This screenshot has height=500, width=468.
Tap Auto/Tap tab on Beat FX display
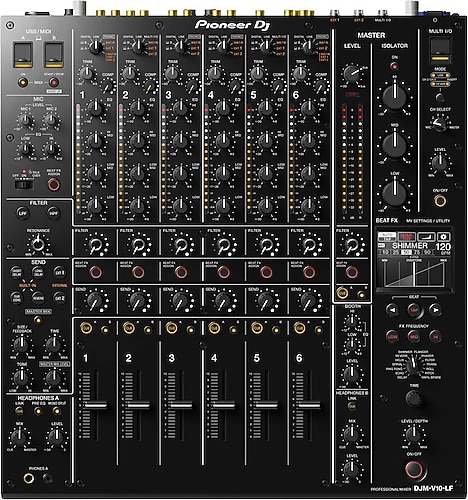(387, 237)
